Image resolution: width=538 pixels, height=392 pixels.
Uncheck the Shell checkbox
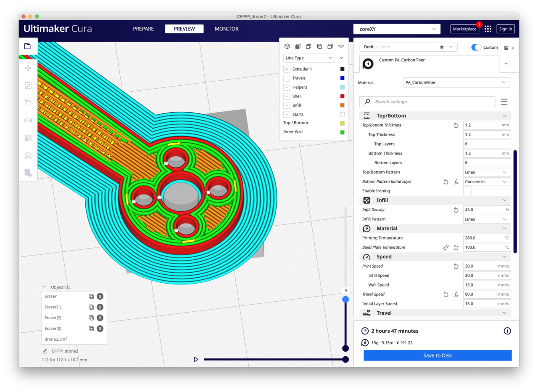[287, 96]
